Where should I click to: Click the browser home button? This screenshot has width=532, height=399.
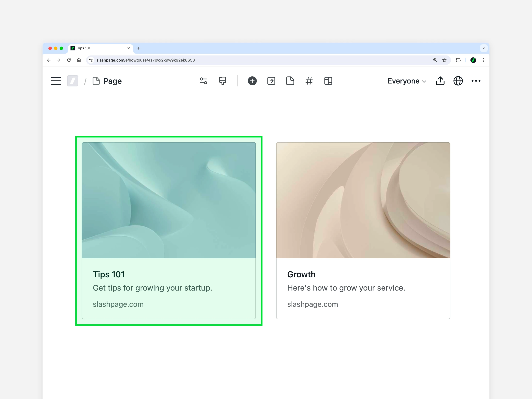coord(79,60)
